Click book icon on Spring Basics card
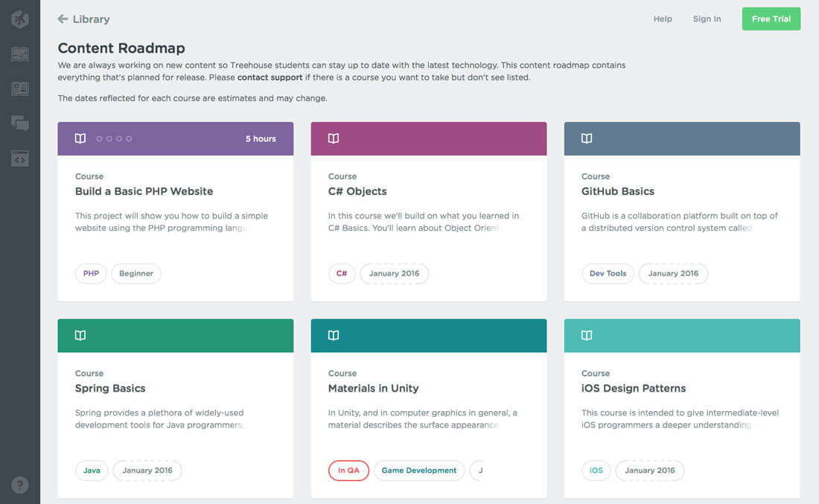 point(80,335)
